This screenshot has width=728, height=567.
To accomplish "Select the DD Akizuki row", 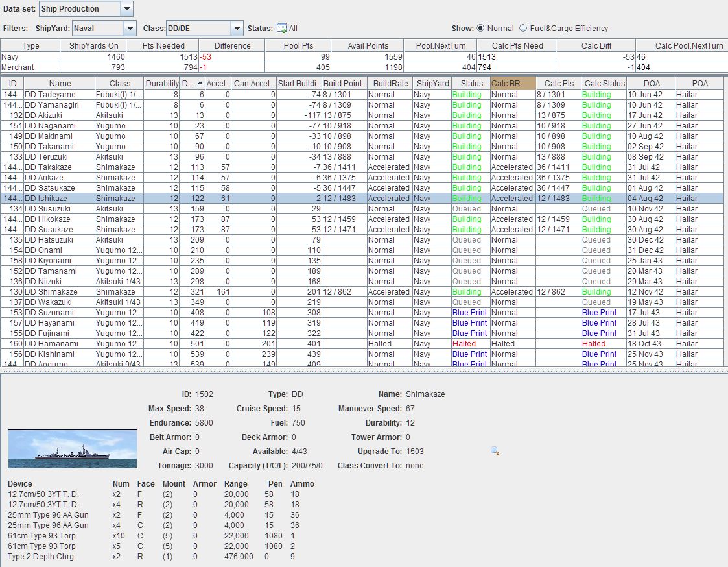I will 362,115.
